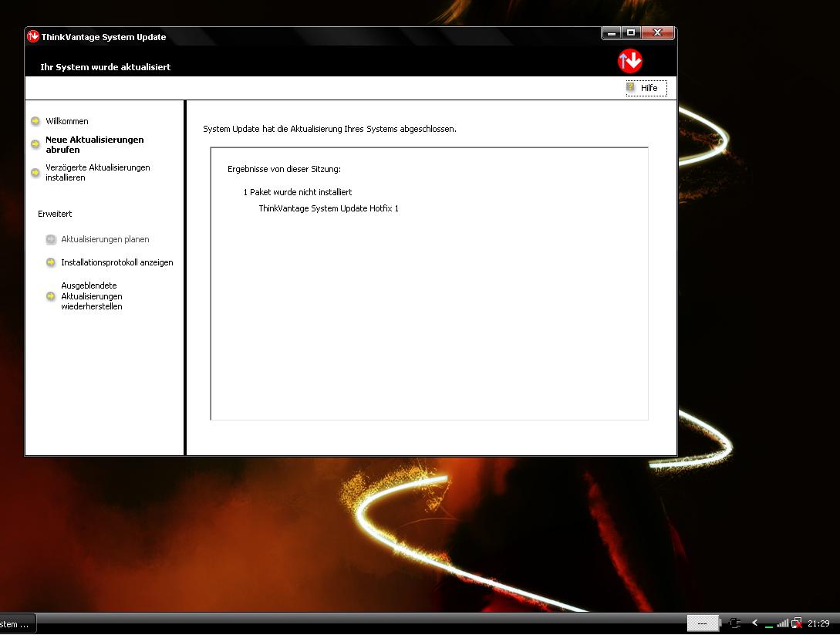Open Ausgeblendete Aktualisierungen wiederherstellen

tap(92, 296)
